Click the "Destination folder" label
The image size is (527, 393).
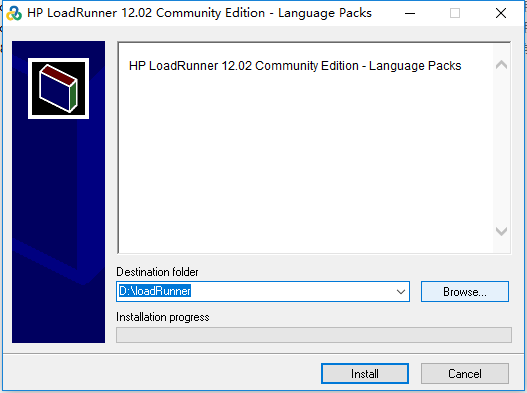pyautogui.click(x=157, y=272)
